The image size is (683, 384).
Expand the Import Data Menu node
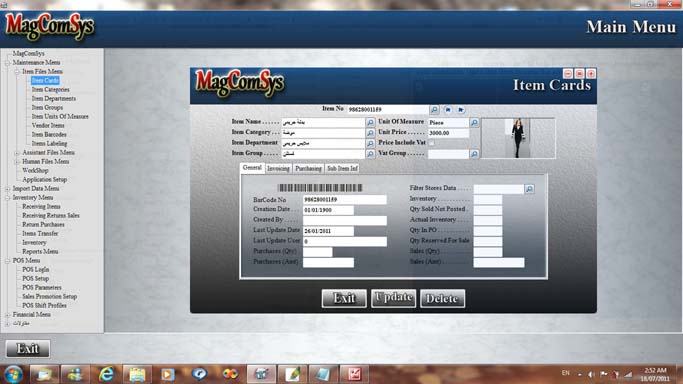click(7, 189)
